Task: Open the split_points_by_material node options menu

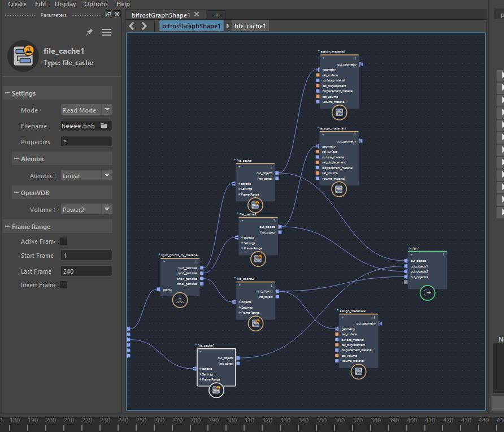Action: [x=195, y=262]
